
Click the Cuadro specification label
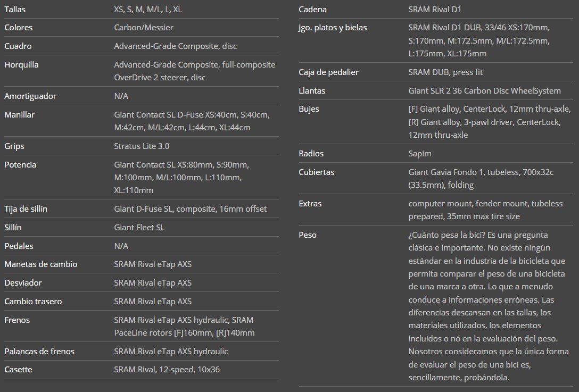(x=18, y=46)
